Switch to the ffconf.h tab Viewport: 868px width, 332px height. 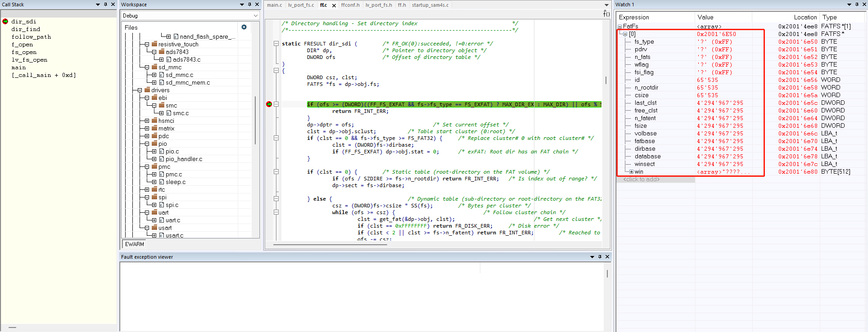pos(350,5)
